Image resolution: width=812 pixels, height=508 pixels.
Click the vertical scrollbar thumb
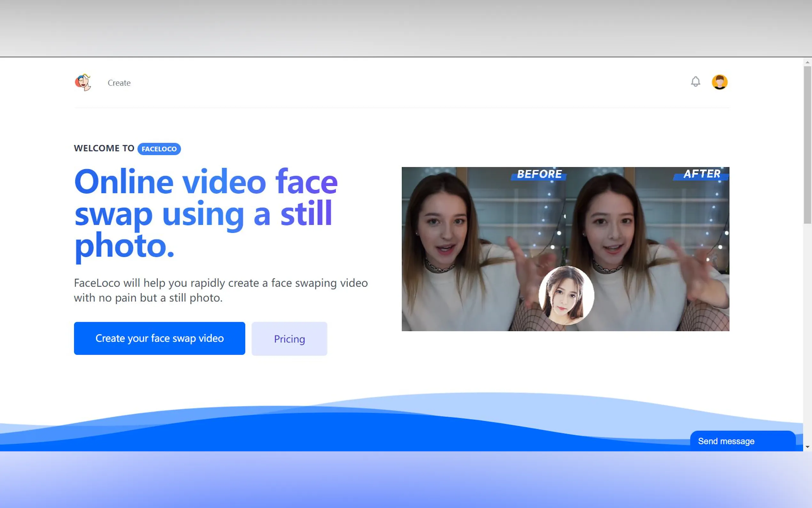(807, 145)
